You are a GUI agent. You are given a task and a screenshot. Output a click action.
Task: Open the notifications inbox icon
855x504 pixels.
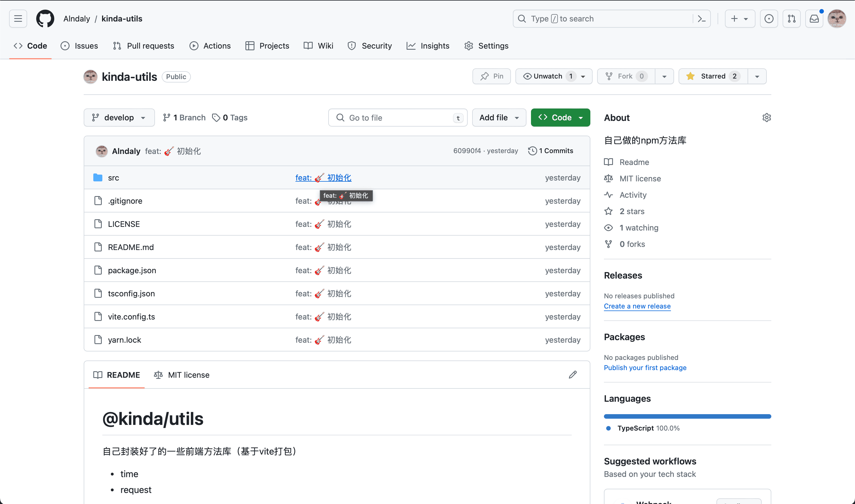[x=814, y=19]
